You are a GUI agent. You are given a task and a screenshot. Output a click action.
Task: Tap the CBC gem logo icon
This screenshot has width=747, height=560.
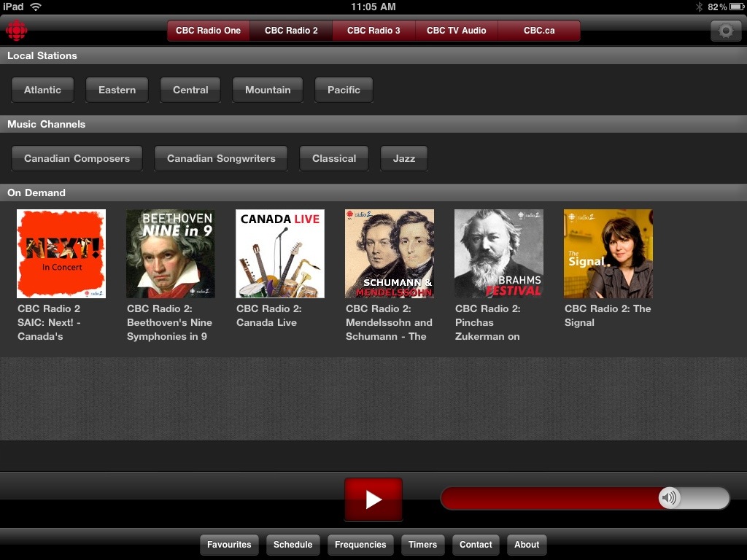[x=16, y=31]
